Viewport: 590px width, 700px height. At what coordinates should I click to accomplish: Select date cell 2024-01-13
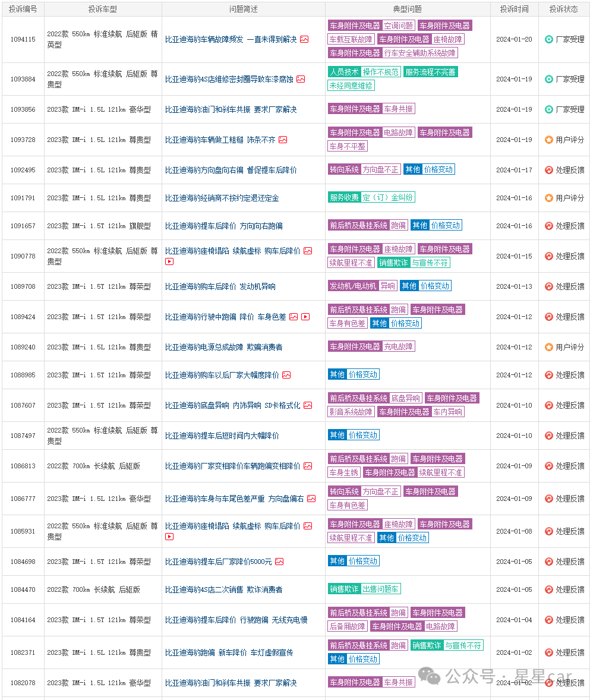[x=514, y=286]
